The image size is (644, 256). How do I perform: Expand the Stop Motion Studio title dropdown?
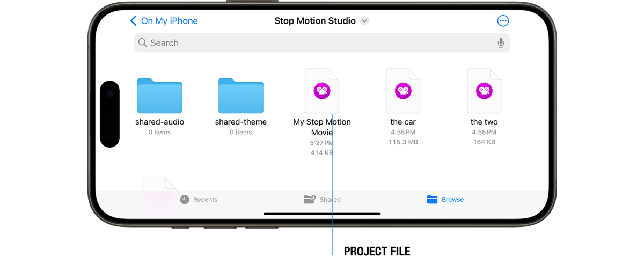click(364, 21)
